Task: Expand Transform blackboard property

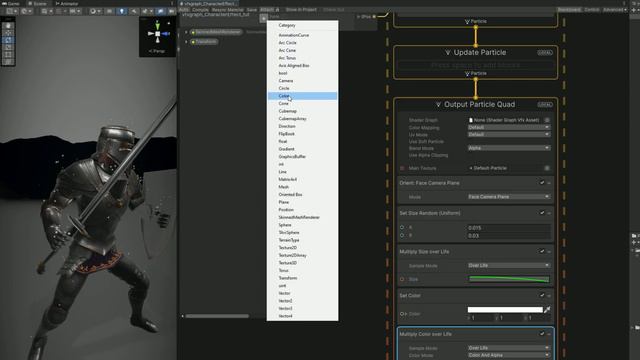Action: [x=187, y=42]
